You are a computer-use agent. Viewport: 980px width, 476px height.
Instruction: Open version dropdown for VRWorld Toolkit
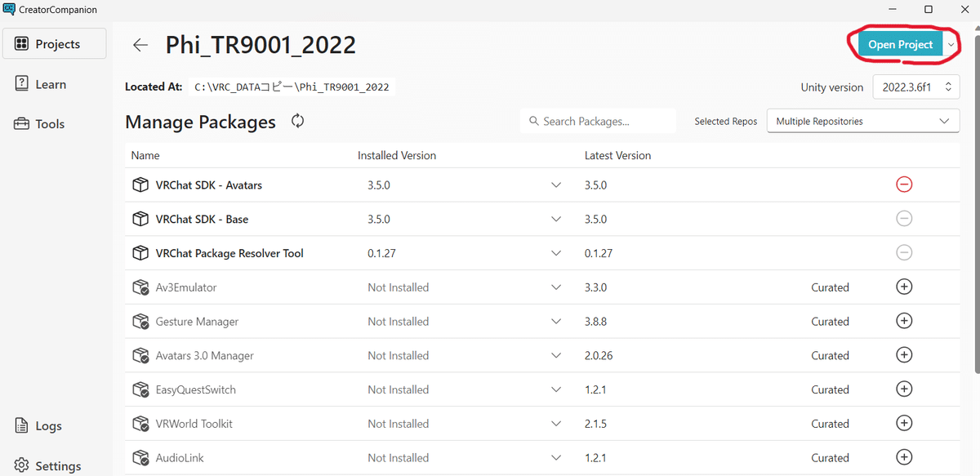556,424
